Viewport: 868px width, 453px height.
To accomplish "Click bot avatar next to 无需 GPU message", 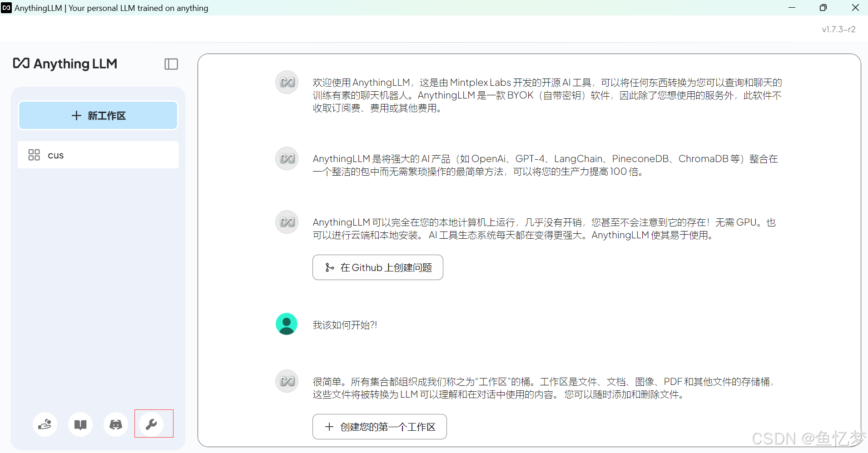I will tap(287, 222).
